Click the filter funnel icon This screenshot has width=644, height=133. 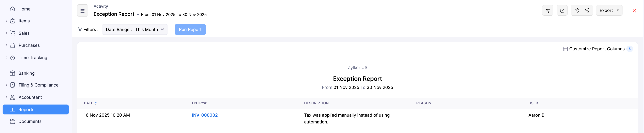click(x=80, y=29)
